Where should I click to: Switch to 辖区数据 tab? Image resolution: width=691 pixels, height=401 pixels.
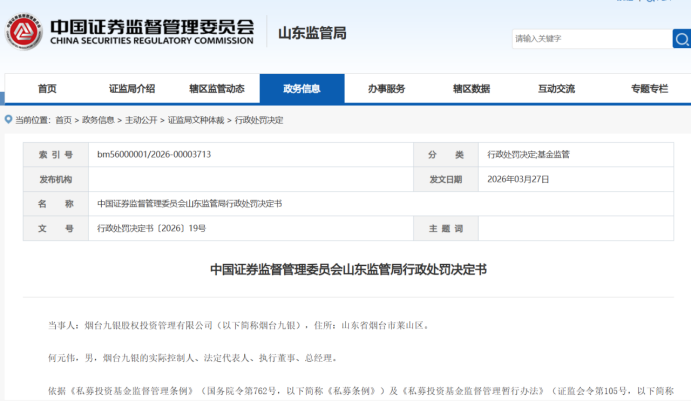(471, 89)
